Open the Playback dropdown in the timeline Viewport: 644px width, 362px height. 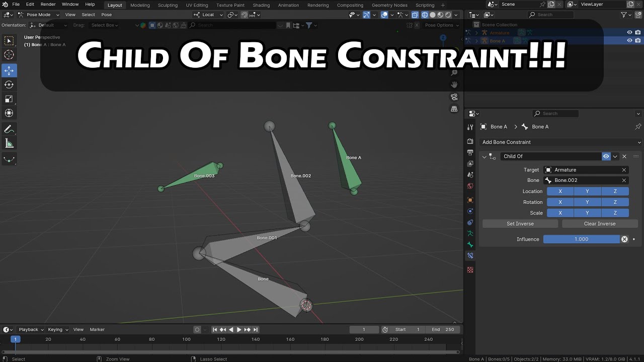click(31, 330)
